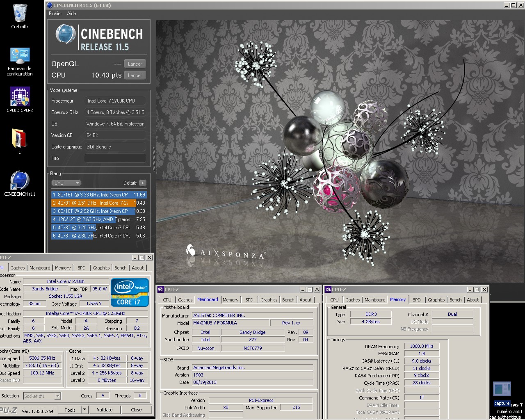Open About tab in left CPU-Z window
The width and height of the screenshot is (525, 420).
click(x=138, y=268)
